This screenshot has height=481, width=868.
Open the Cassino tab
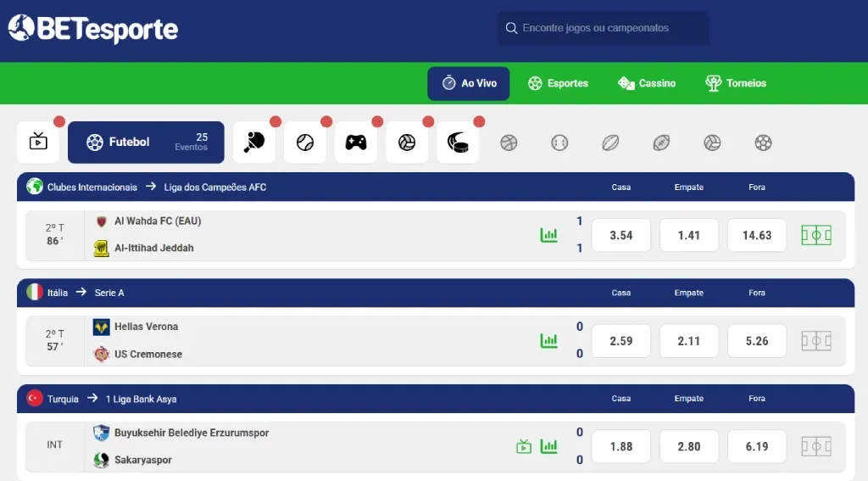(647, 83)
